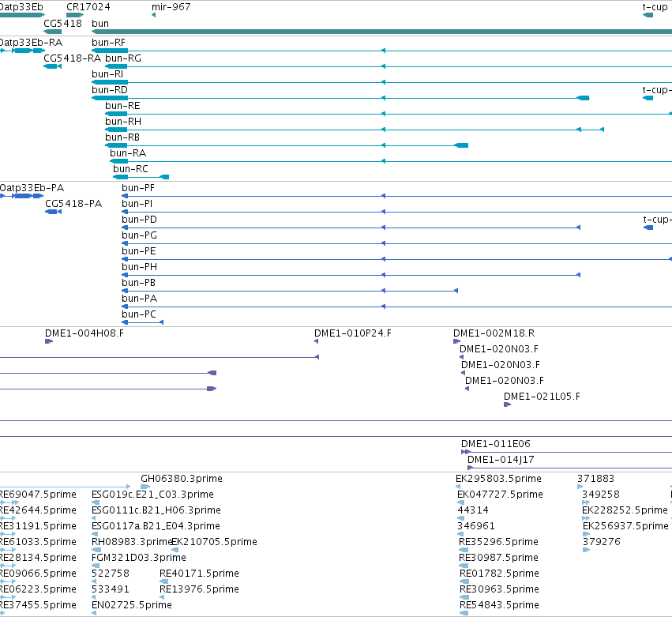Viewport: 672px width, 617px height.
Task: Select the RE30963.5prime EST label
Action: tap(499, 589)
